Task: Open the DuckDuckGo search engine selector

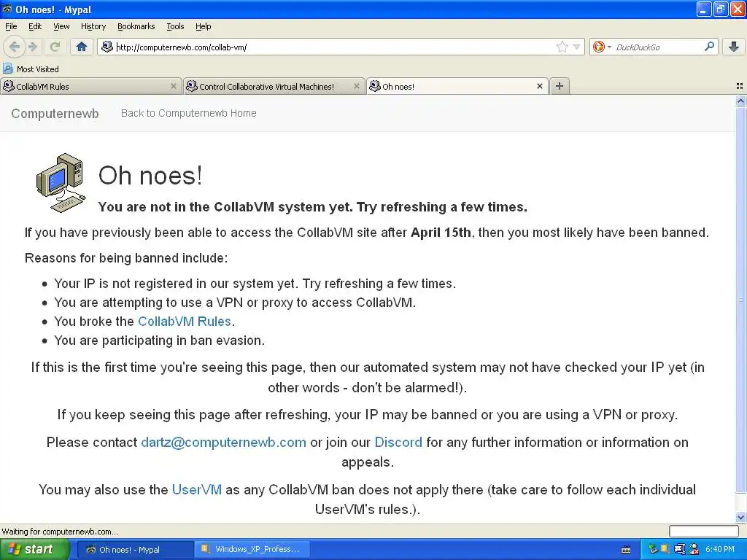Action: coord(601,47)
